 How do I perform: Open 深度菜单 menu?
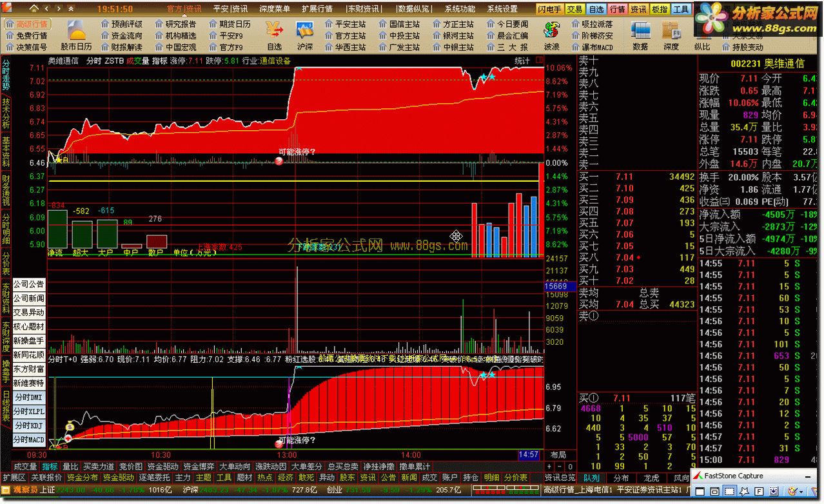tap(275, 9)
